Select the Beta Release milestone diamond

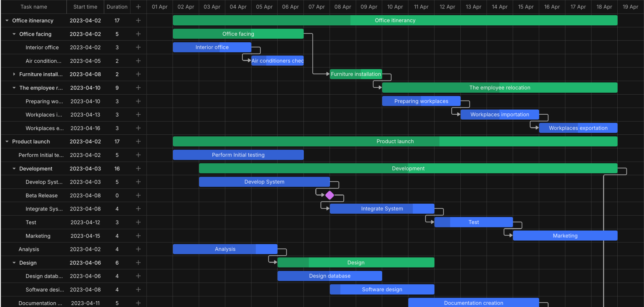point(330,195)
